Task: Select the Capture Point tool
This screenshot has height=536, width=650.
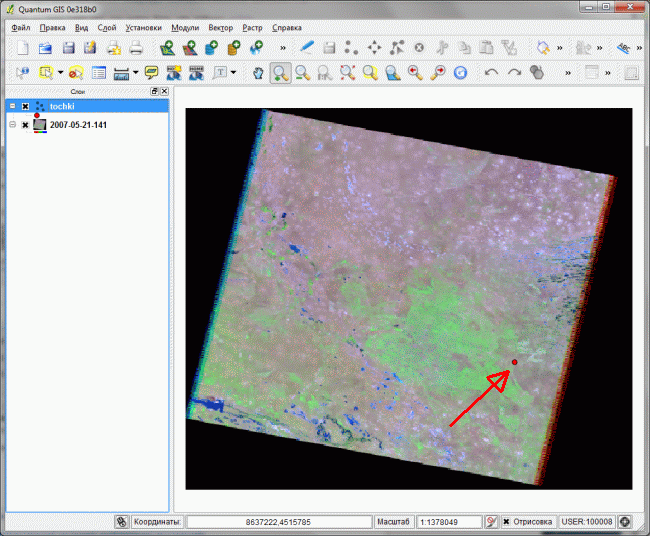Action: coord(352,48)
